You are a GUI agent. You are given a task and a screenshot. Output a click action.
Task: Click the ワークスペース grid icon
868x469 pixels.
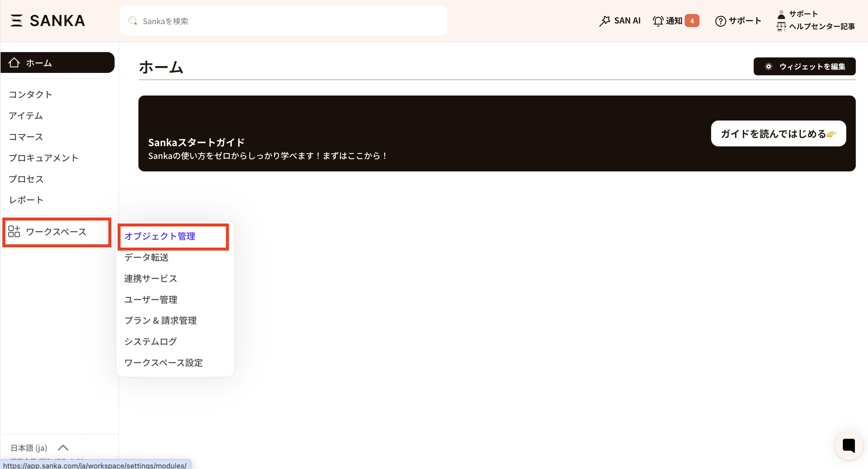(x=14, y=232)
